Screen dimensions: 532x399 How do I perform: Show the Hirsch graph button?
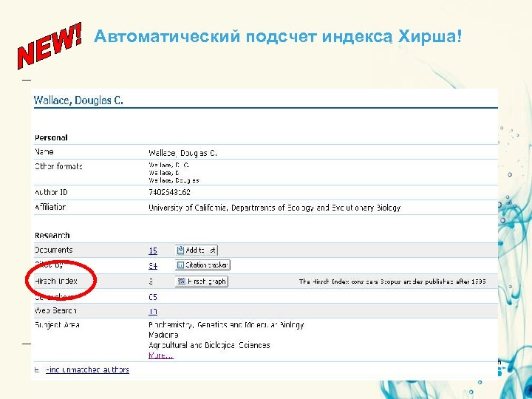point(202,282)
